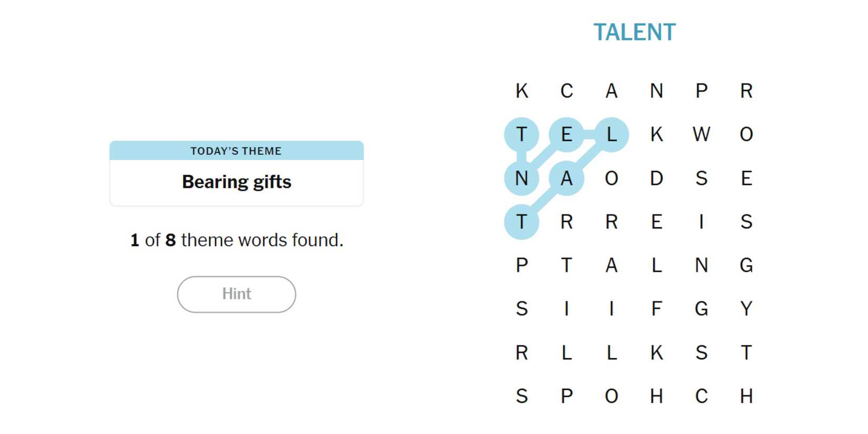
Task: Tap the highlighted A tile
Action: pyautogui.click(x=567, y=178)
